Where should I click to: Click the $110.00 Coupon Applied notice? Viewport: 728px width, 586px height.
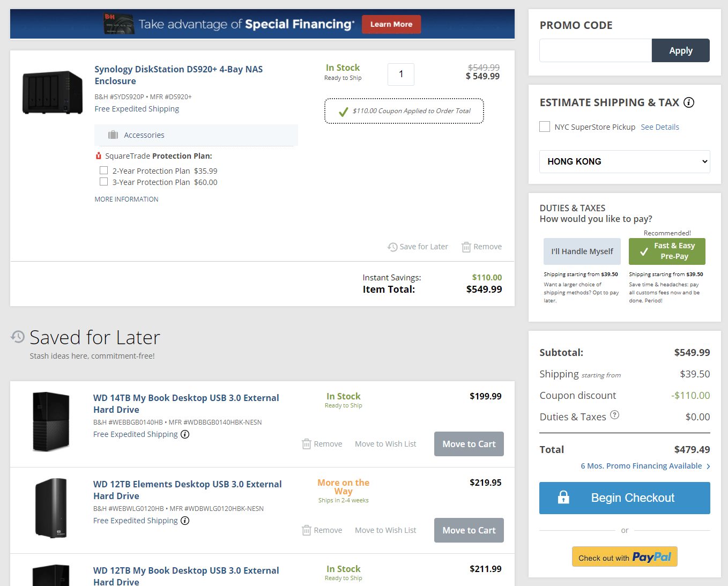[x=404, y=111]
